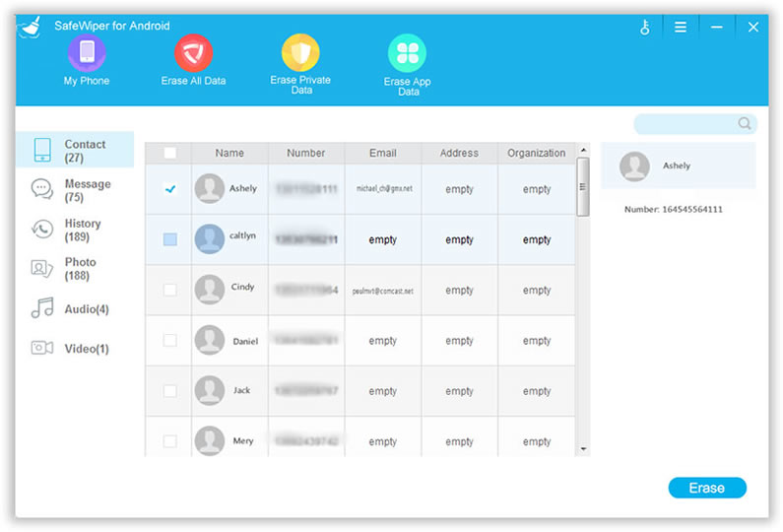This screenshot has height=532, width=783.
Task: Click the magnifier icon in search box
Action: click(745, 123)
